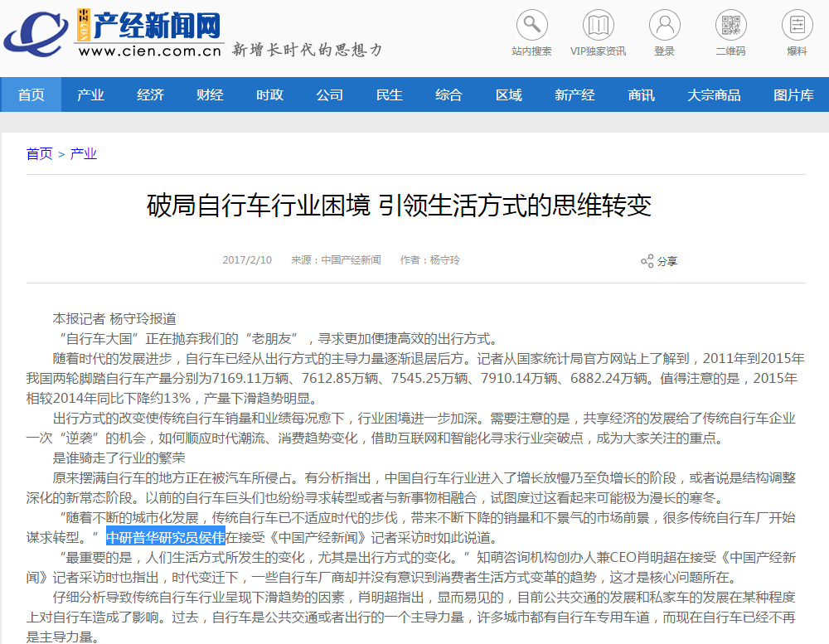The image size is (829, 644).
Task: Click 二维码 label text
Action: point(730,51)
